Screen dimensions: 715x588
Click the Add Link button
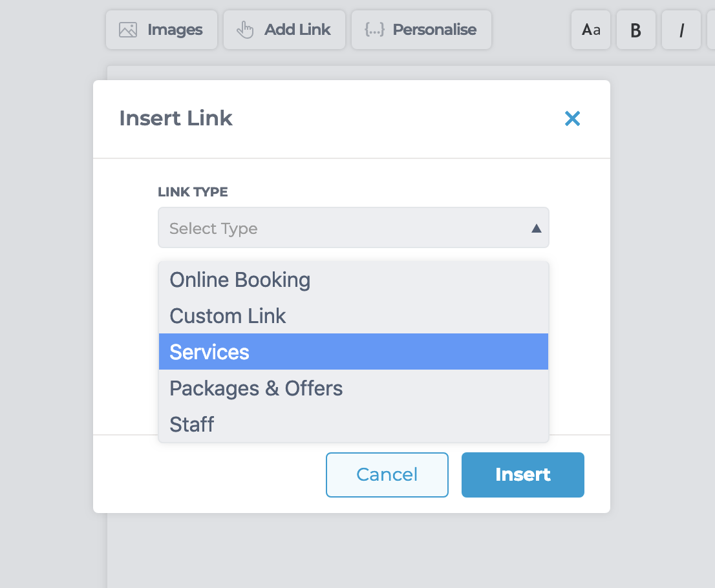click(284, 30)
